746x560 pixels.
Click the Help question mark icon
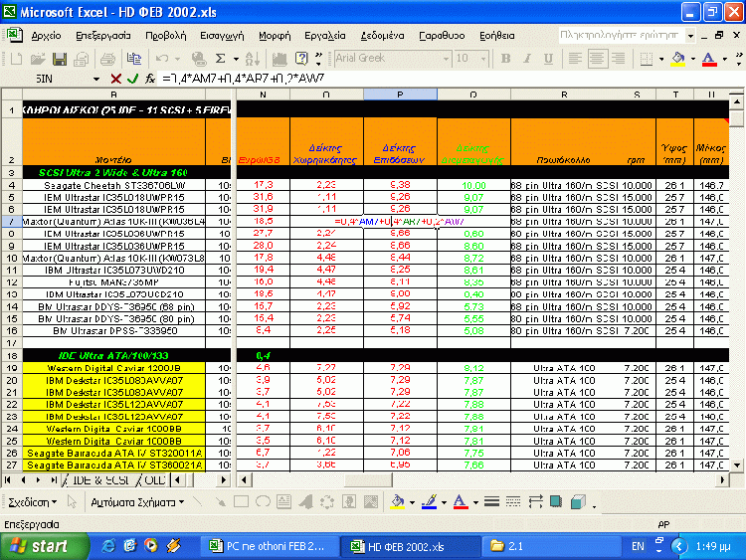pos(301,59)
